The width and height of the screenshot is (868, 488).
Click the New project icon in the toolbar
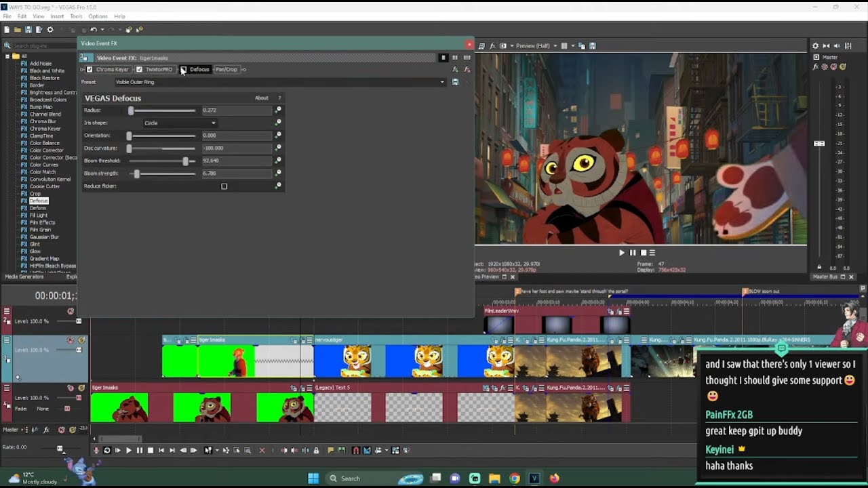coord(7,30)
